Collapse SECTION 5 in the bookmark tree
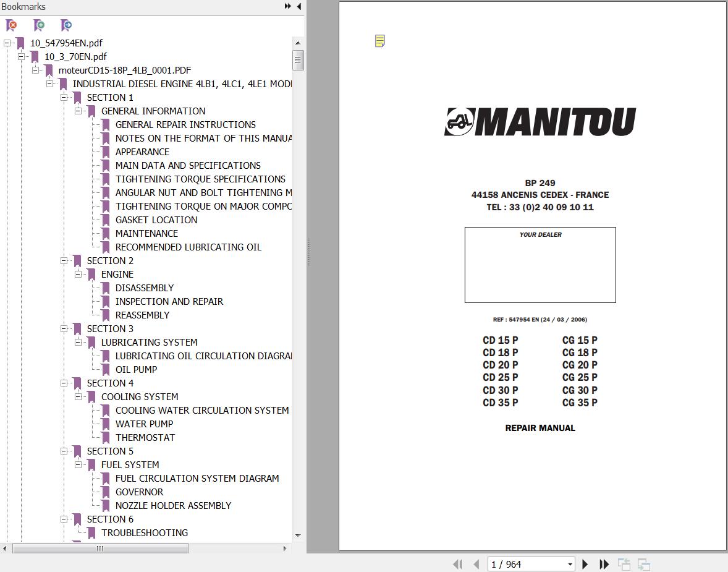 point(64,451)
